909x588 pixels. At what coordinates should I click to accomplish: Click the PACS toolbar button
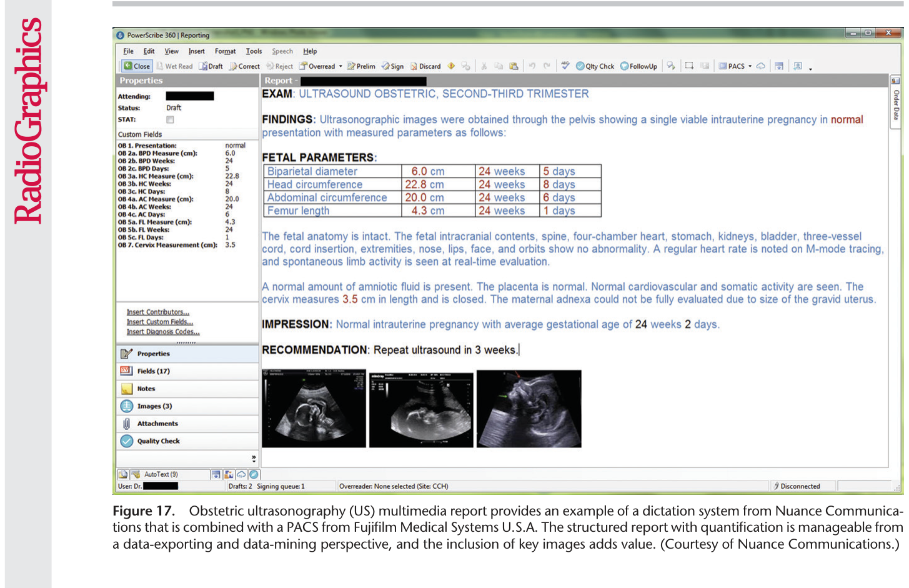[732, 66]
